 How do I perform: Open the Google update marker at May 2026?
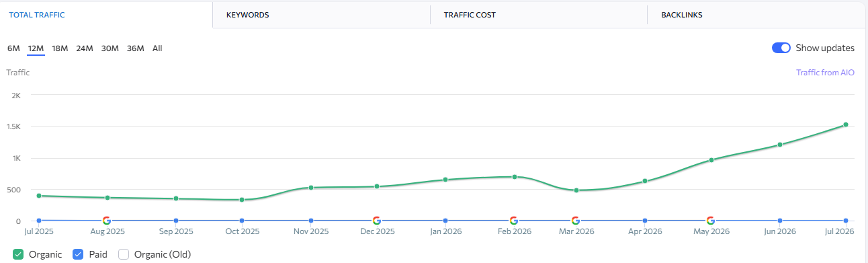[x=711, y=221]
